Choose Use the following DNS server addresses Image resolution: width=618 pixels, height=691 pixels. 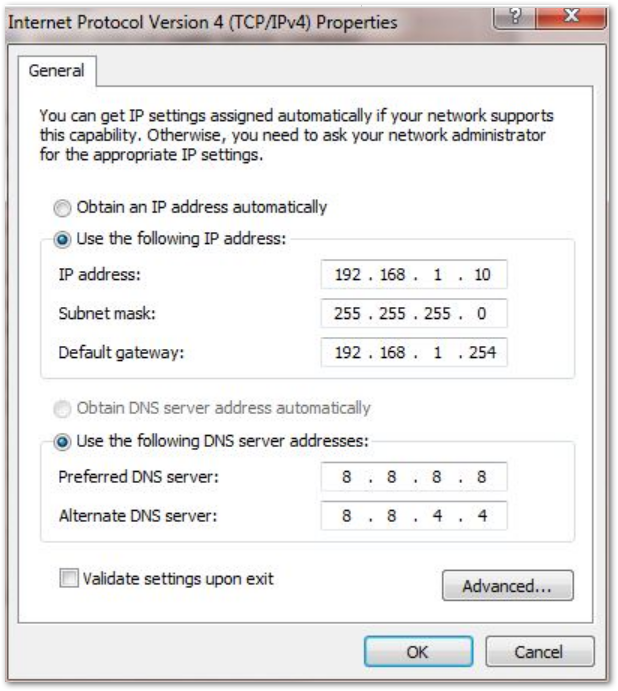pos(64,440)
